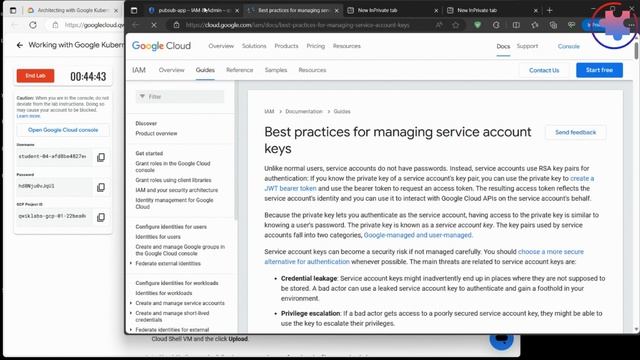This screenshot has width=640, height=360.
Task: Reload page in back browser window
Action: [33, 25]
